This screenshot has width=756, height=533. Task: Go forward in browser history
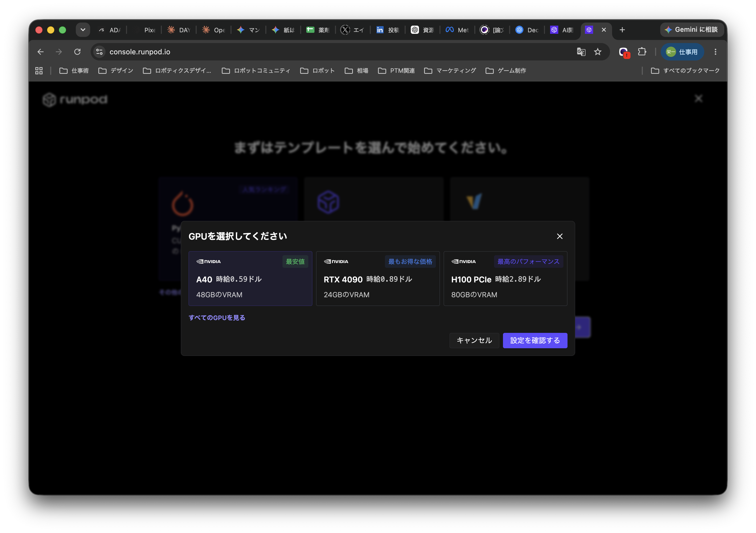click(x=59, y=52)
